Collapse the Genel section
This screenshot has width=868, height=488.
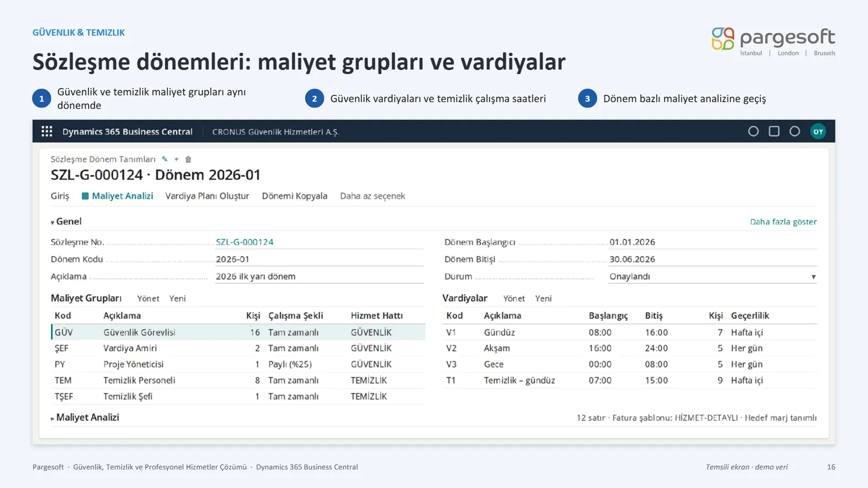click(53, 222)
